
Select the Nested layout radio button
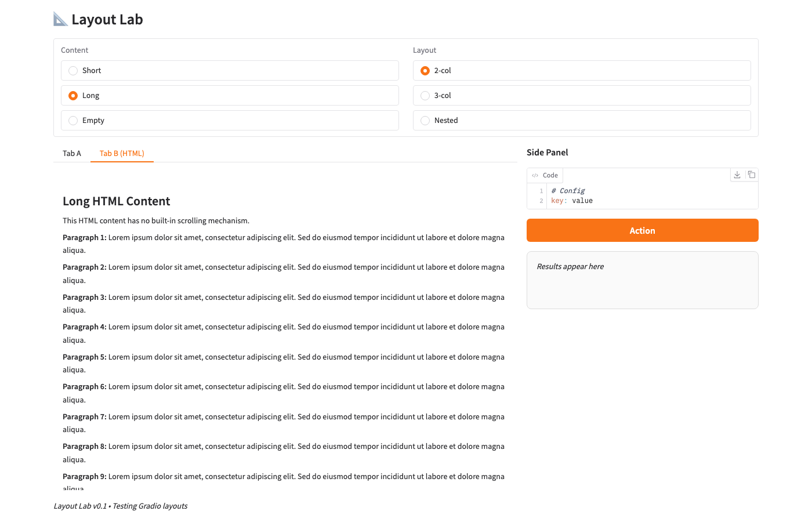pyautogui.click(x=425, y=121)
